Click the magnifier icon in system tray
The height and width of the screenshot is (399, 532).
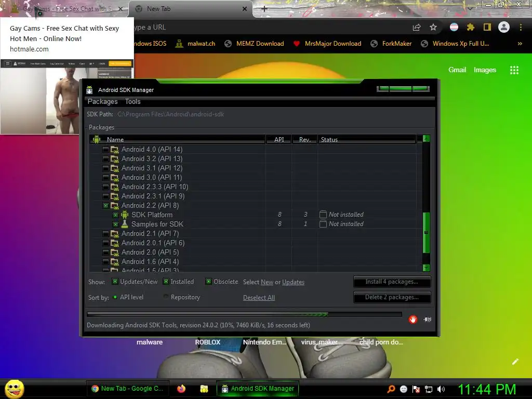[x=391, y=389]
